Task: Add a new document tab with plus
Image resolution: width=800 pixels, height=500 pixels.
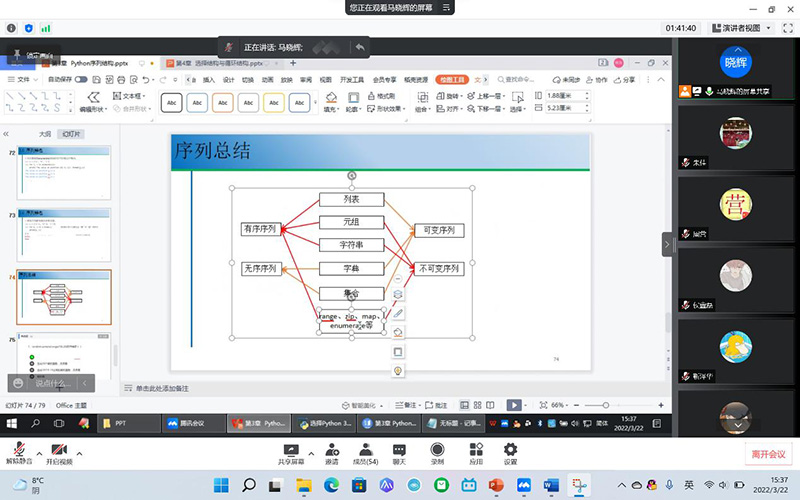Action: (x=293, y=63)
